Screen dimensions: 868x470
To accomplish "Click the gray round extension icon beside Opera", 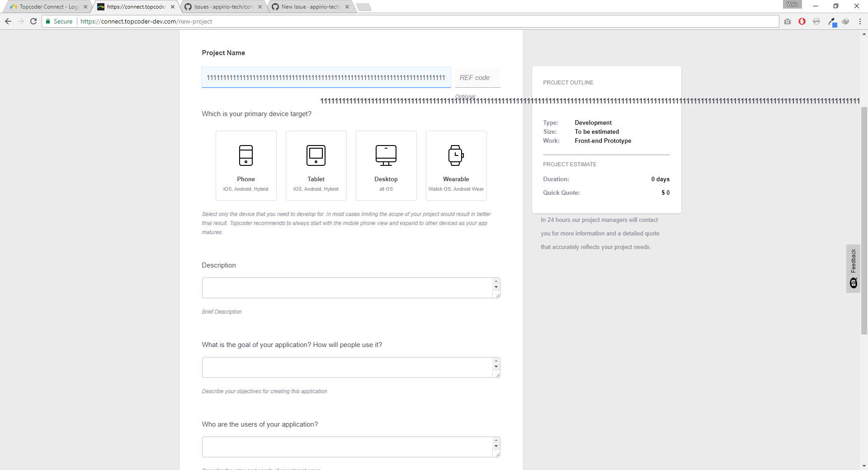I will (816, 21).
